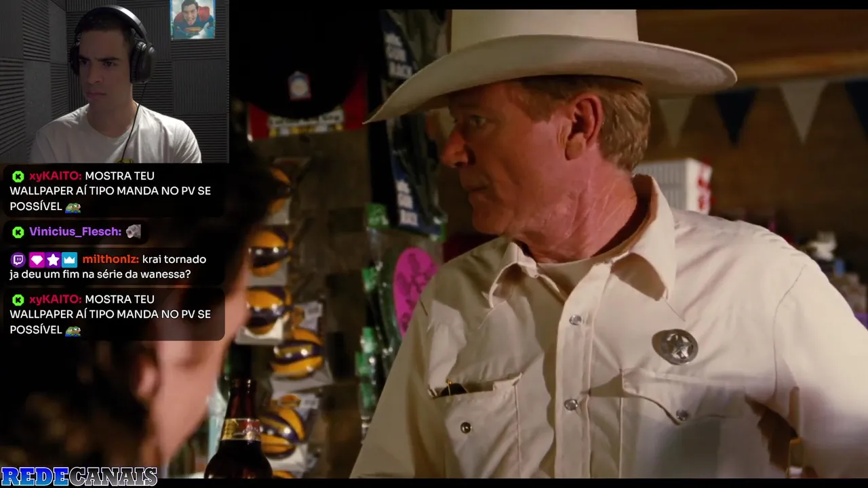Click the gray emote after Vinicius_Flesch
The height and width of the screenshot is (488, 868).
point(134,231)
